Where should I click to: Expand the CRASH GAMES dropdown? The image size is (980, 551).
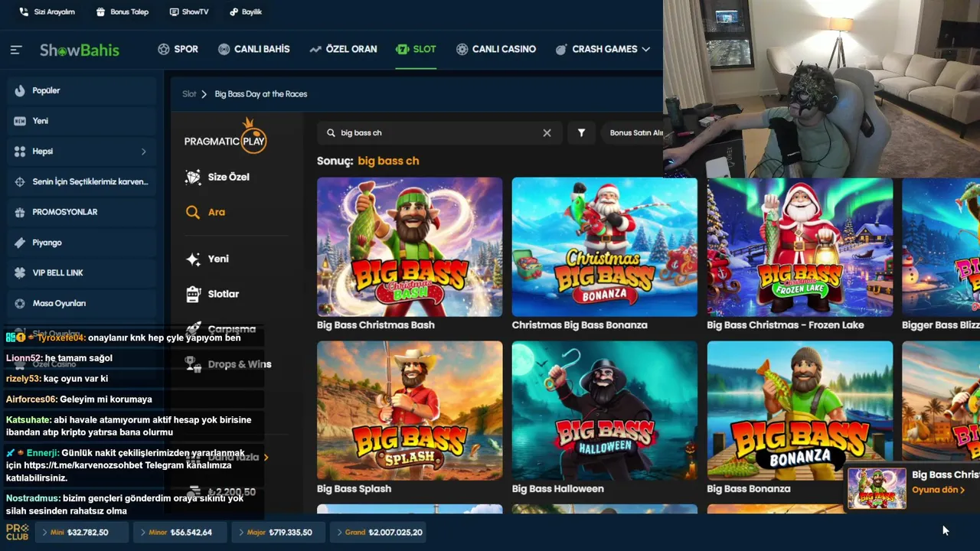click(603, 49)
